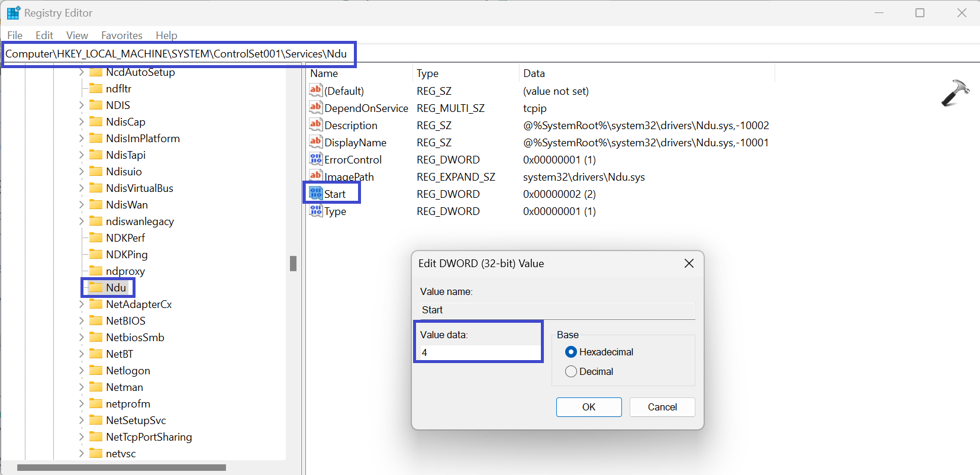Click into the Value data field
The height and width of the screenshot is (475, 980).
[x=478, y=352]
